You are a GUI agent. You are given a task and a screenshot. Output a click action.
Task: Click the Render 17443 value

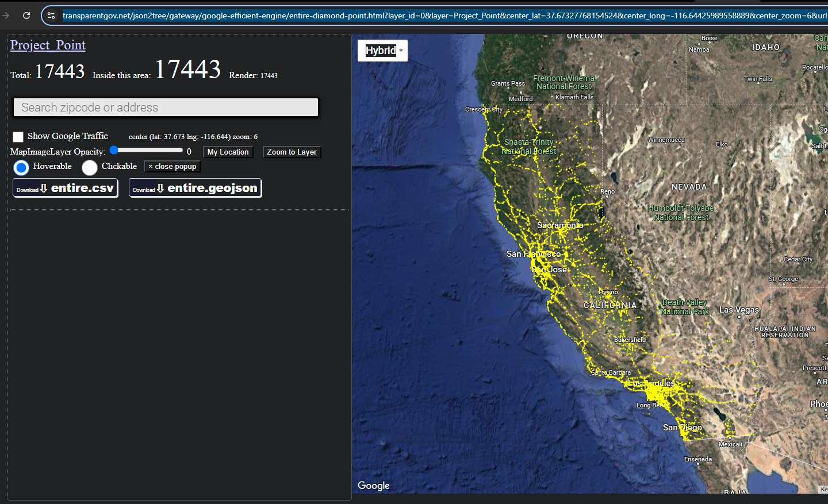(269, 76)
